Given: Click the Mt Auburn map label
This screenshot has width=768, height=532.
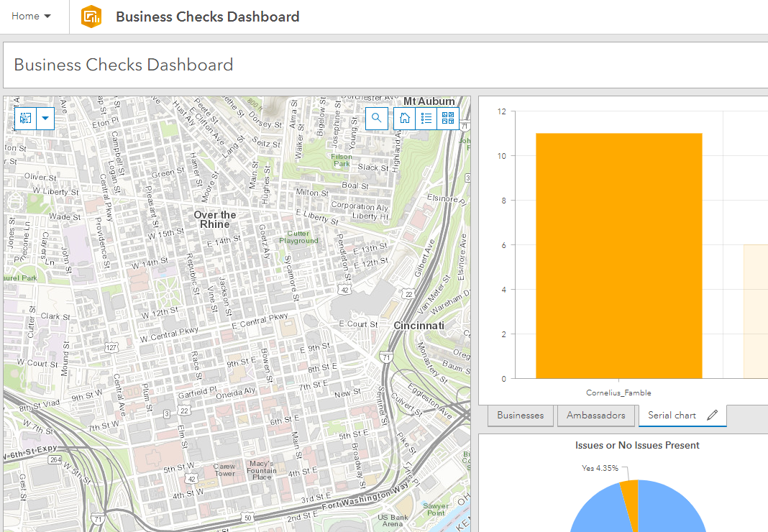Looking at the screenshot, I should (x=429, y=101).
